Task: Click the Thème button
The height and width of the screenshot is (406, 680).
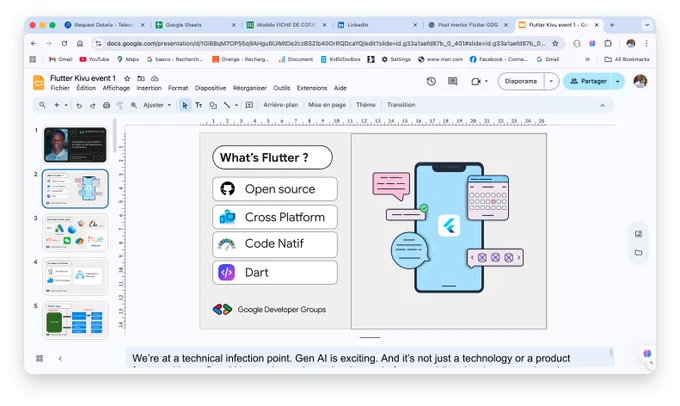Action: pyautogui.click(x=366, y=105)
